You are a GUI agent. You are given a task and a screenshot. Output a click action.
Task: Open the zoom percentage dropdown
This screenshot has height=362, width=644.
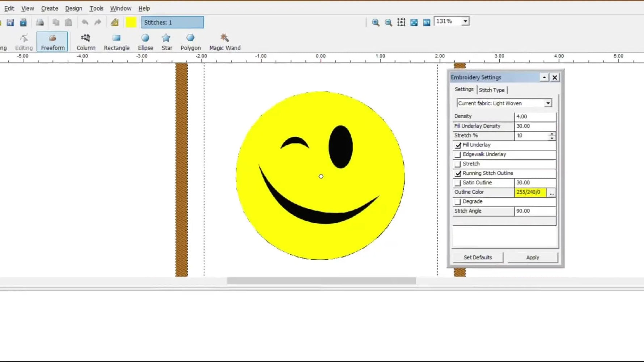tap(465, 21)
